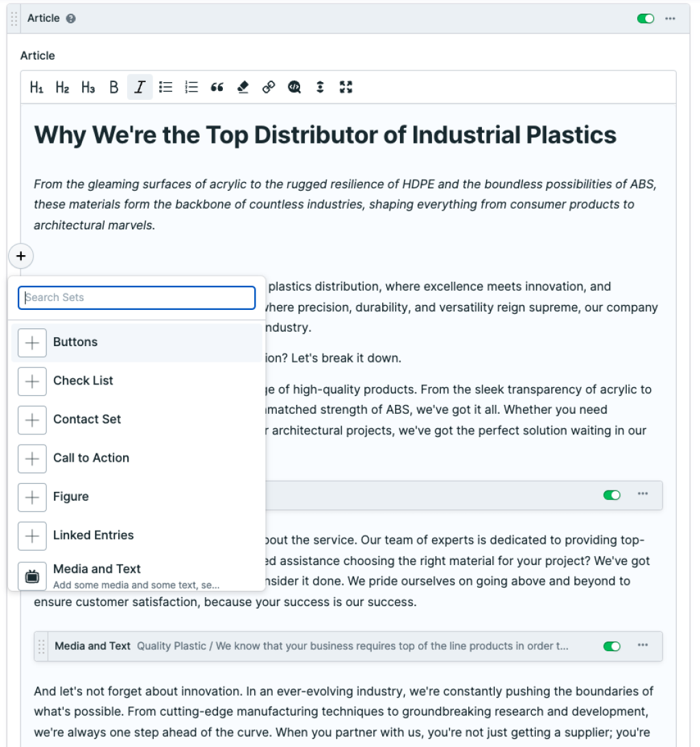Insert a Check List set
This screenshot has height=747, width=700.
click(x=83, y=381)
